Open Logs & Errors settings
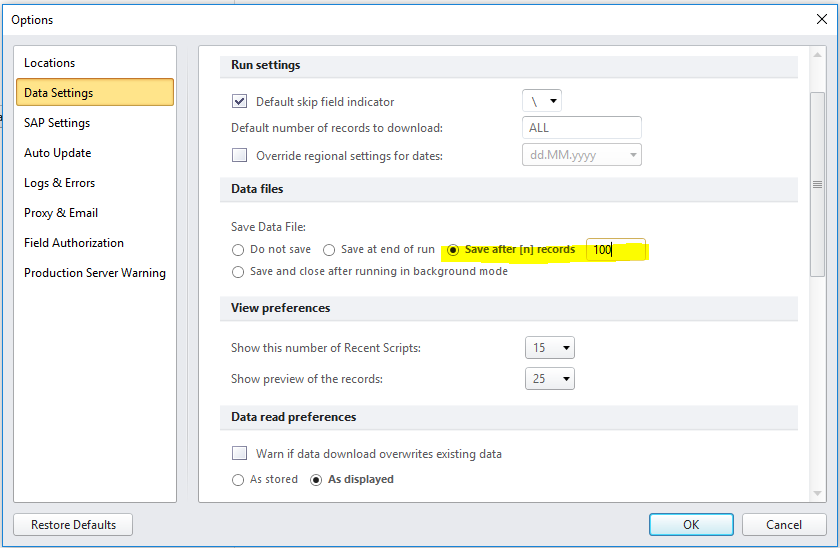 coord(60,183)
